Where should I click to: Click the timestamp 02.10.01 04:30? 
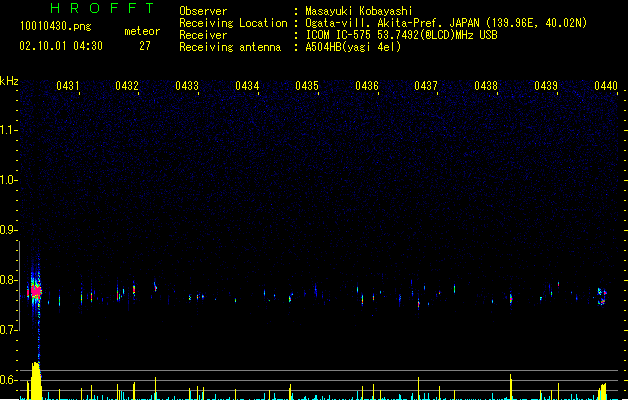click(x=61, y=46)
